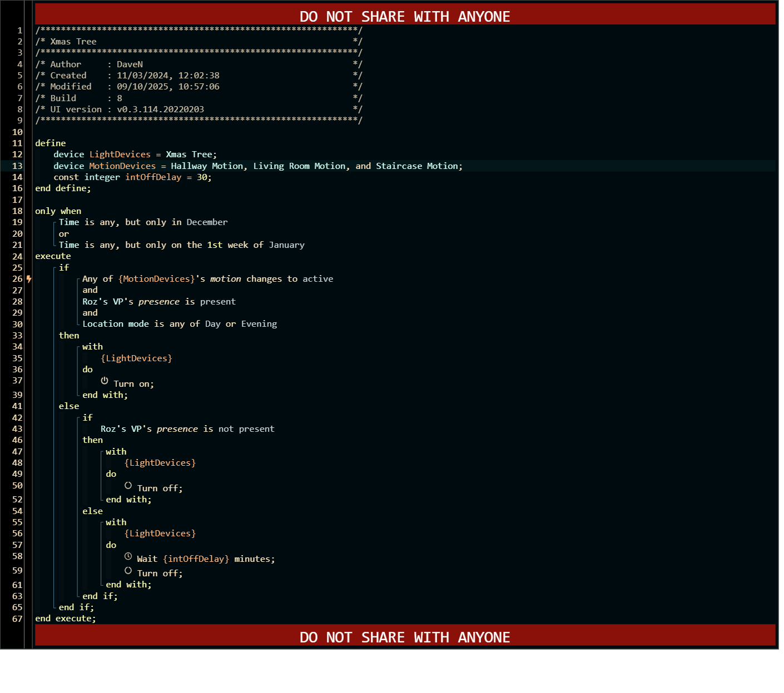Select the "only when" keyword

tap(58, 211)
